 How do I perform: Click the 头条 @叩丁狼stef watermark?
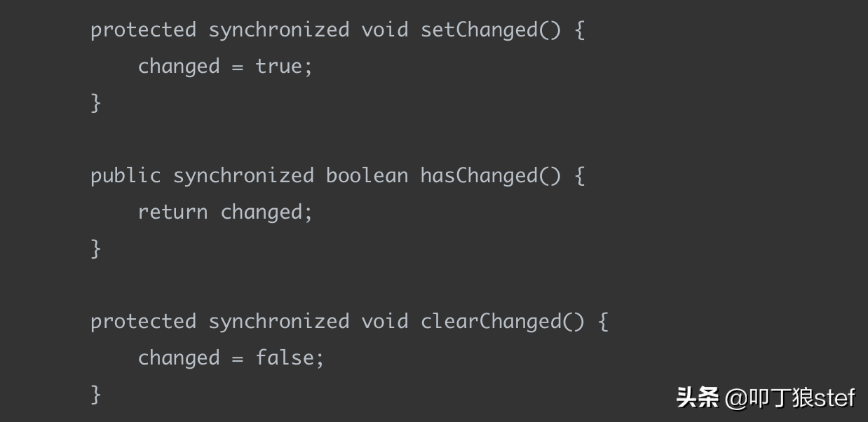click(766, 398)
